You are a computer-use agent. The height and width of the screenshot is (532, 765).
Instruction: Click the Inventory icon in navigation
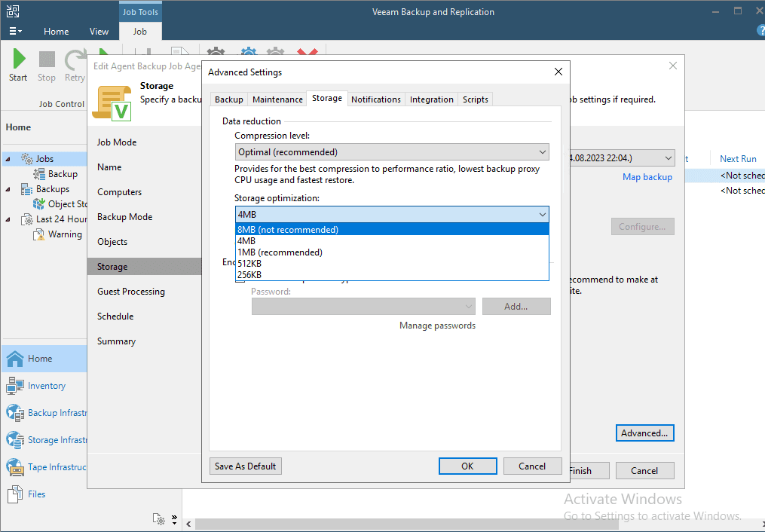coord(15,386)
